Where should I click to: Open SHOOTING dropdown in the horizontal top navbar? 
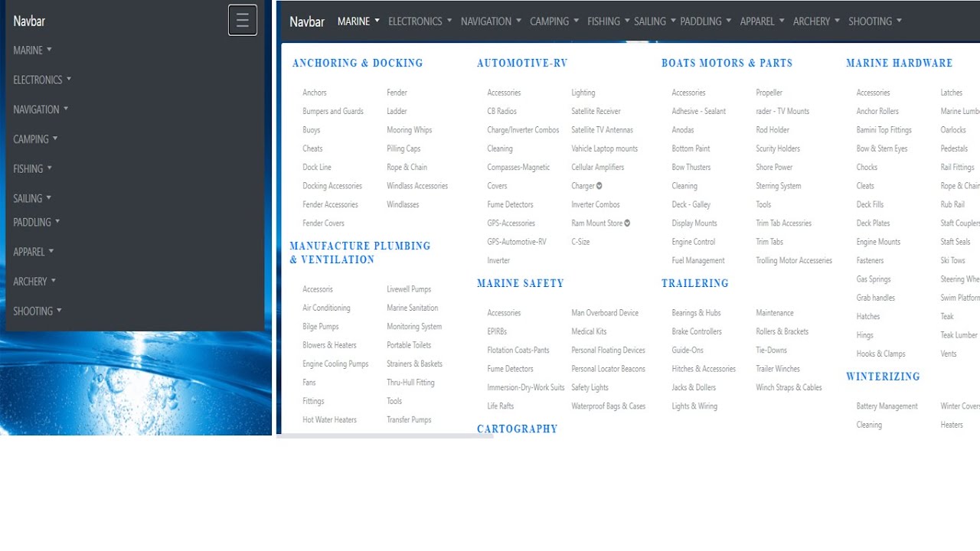(875, 21)
